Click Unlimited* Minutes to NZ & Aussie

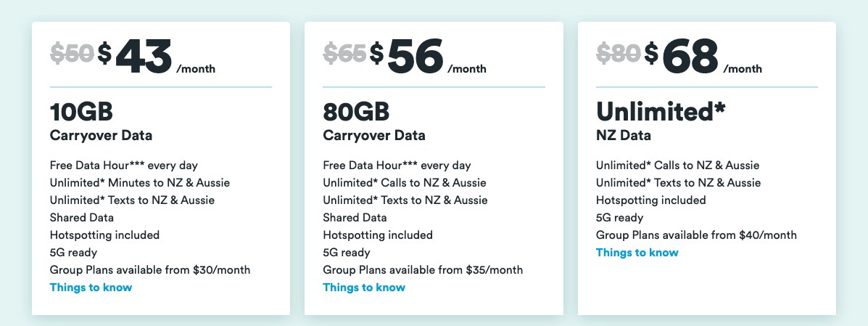140,183
